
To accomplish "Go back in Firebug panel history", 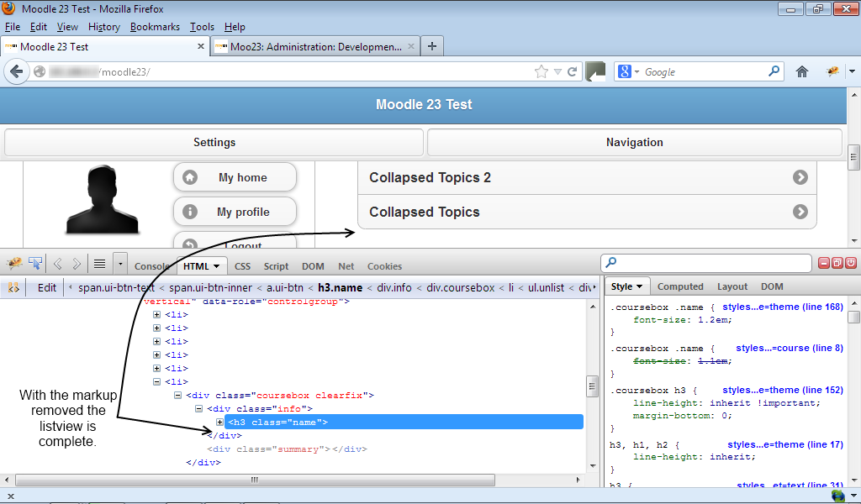I will click(x=58, y=265).
